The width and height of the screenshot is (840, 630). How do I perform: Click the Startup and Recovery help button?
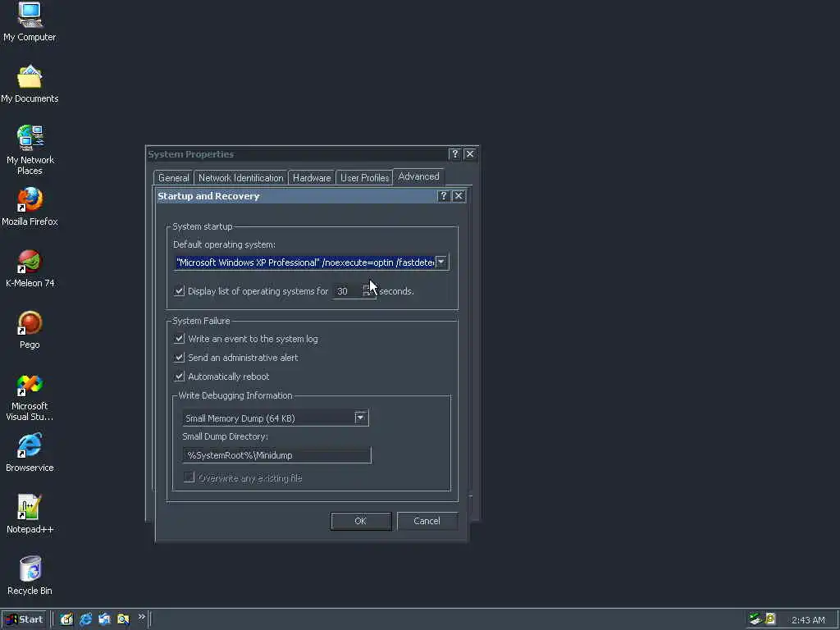pos(443,196)
